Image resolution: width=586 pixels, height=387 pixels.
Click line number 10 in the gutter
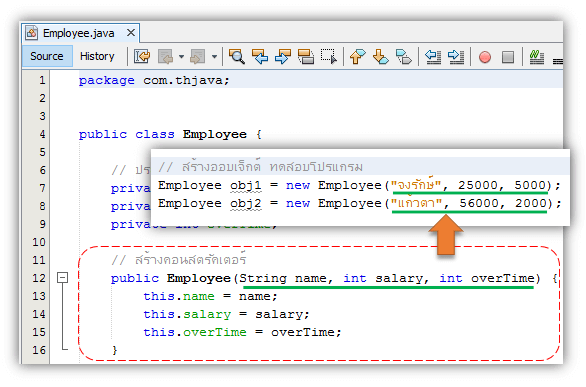click(39, 242)
